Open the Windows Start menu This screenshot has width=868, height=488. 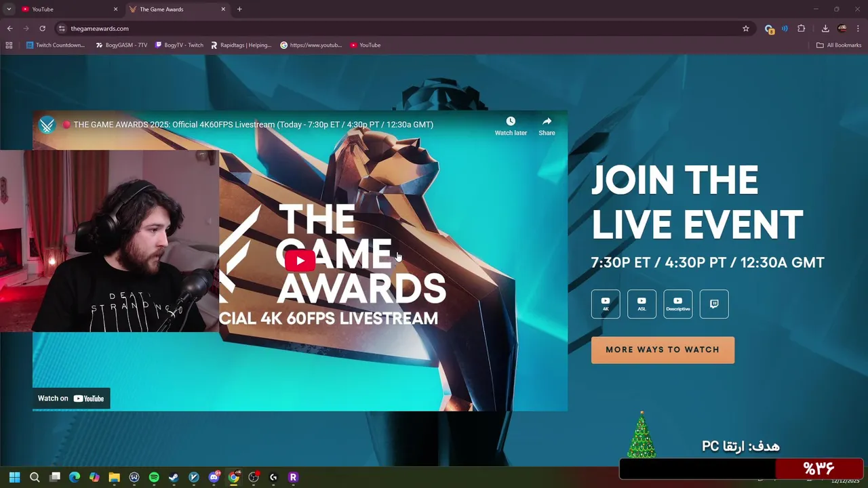coord(14,477)
